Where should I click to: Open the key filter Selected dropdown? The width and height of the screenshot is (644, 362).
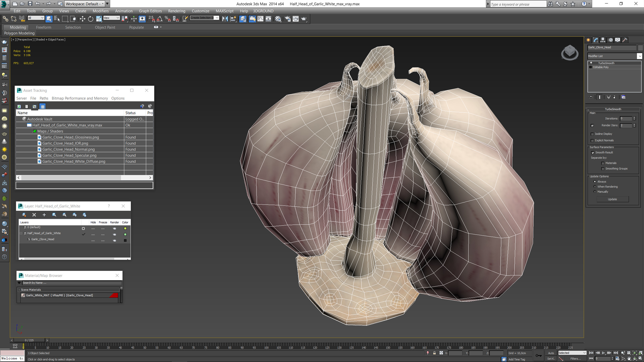[572, 353]
